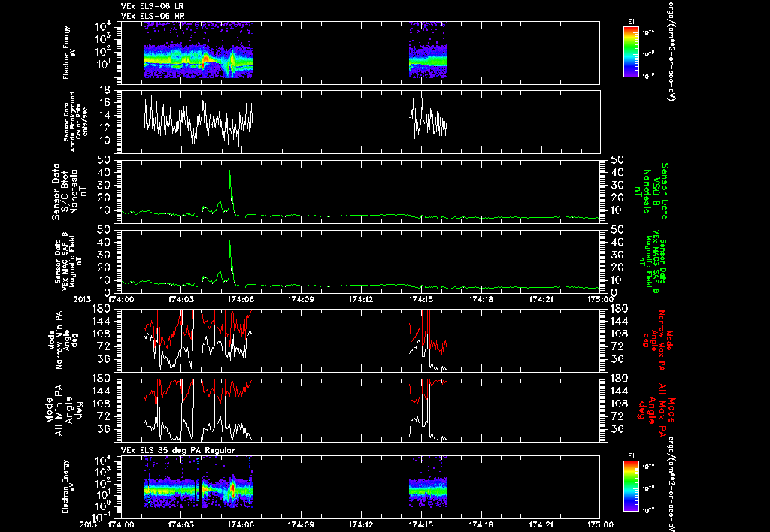
Task: Click 'Anode Background Count Rate' axis label
Action: point(75,121)
